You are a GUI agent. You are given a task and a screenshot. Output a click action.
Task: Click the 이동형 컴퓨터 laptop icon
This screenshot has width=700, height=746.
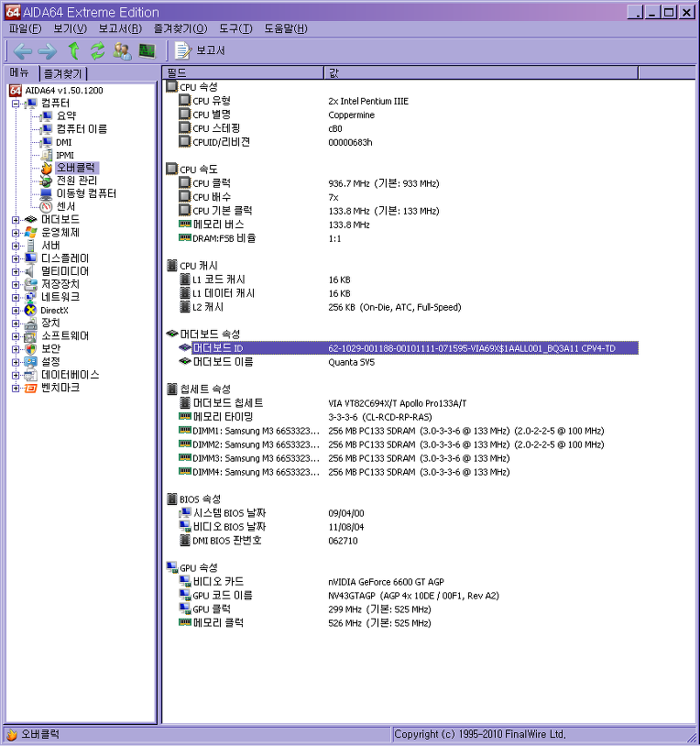coord(46,193)
